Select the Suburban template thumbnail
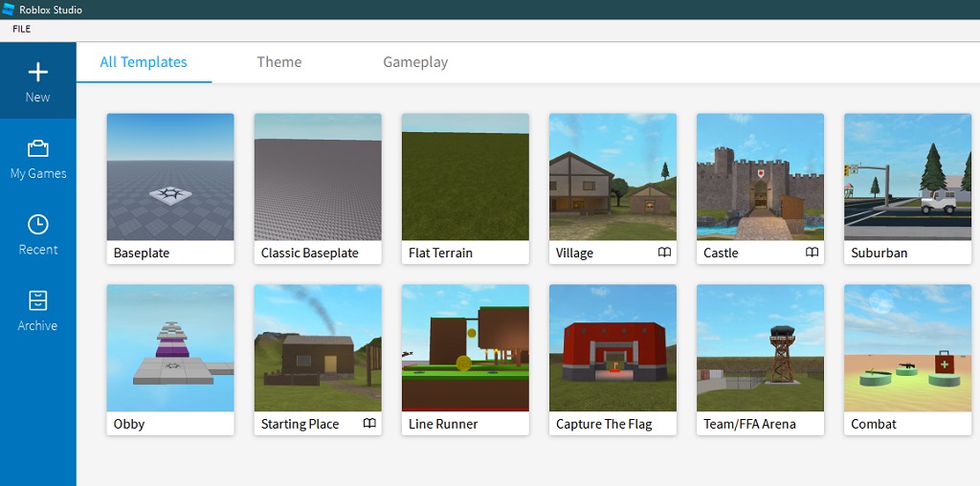980x486 pixels. tap(908, 177)
